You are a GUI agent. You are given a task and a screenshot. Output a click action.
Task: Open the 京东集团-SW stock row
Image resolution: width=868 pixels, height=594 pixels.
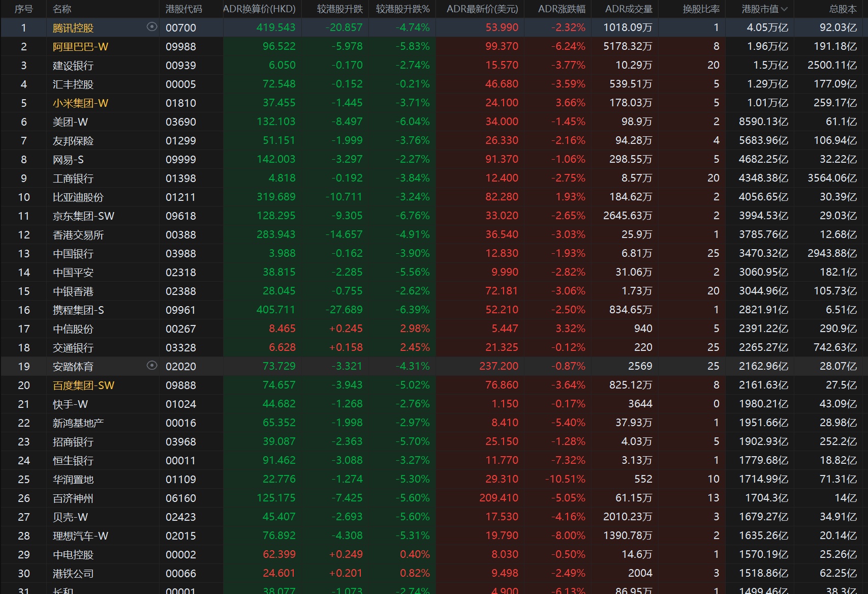(x=83, y=216)
